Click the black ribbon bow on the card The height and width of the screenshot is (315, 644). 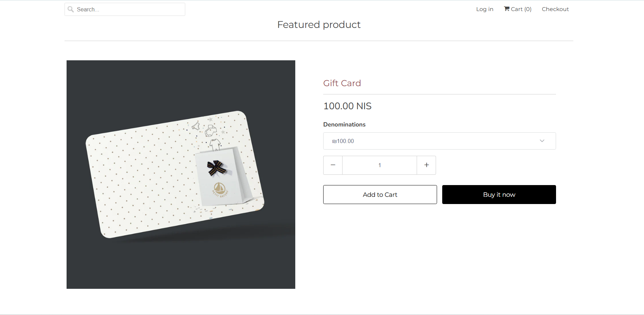[x=216, y=168]
